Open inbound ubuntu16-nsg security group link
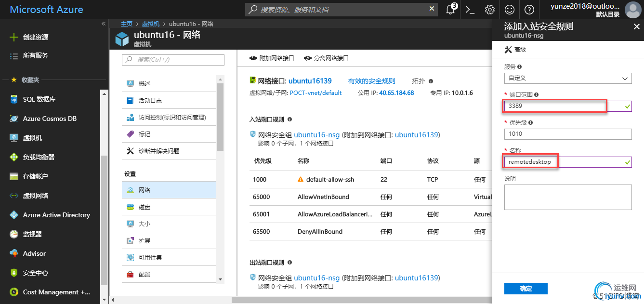 click(x=317, y=135)
